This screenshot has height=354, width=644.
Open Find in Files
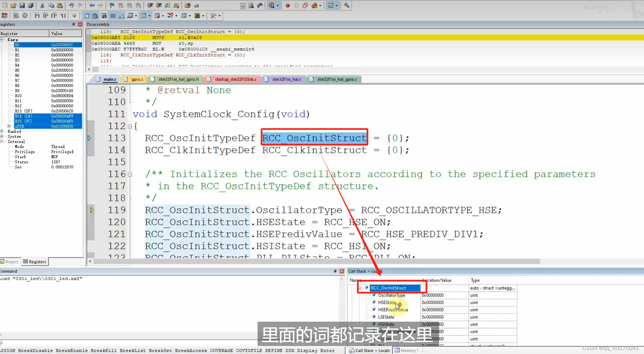coord(188,5)
